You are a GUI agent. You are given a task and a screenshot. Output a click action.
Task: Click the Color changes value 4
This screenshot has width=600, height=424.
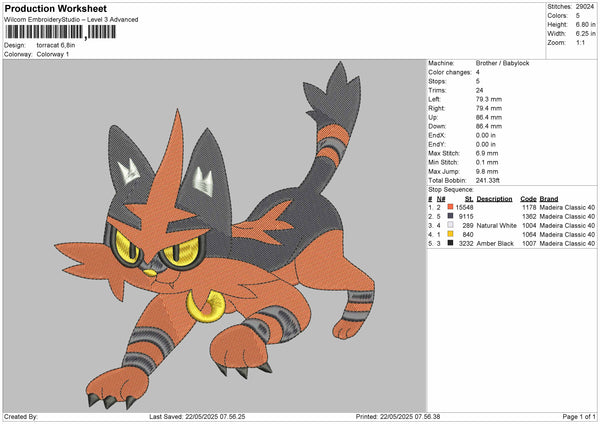(478, 72)
